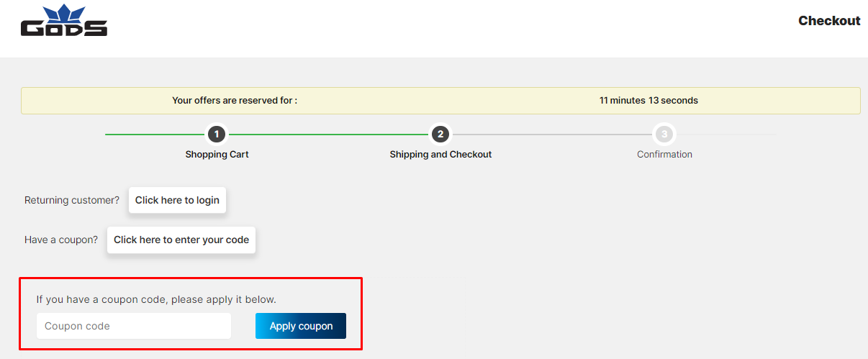
Task: Apply the coupon with Apply coupon button
Action: click(x=301, y=326)
